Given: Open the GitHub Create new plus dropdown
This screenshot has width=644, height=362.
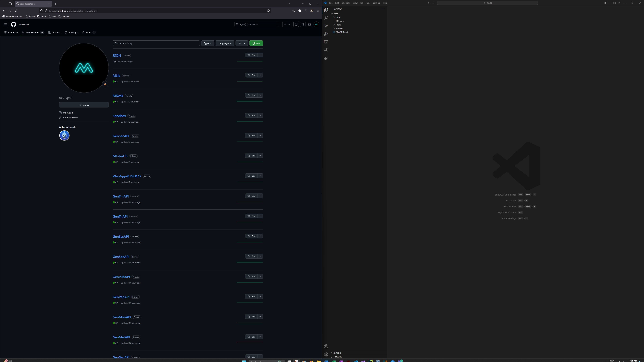Looking at the screenshot, I should coord(287,24).
